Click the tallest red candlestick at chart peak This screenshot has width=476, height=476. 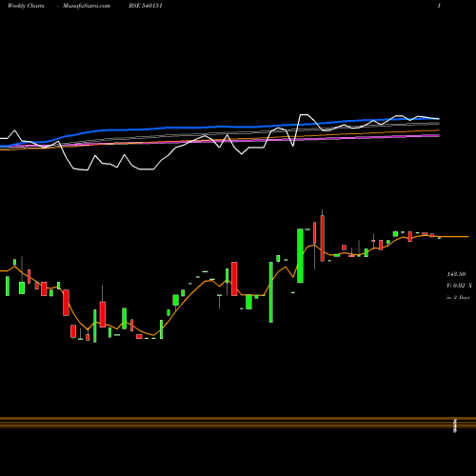point(323,238)
